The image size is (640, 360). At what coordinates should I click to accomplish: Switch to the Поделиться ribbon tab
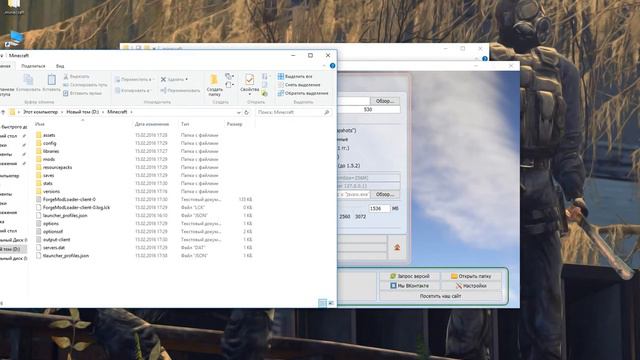[33, 66]
